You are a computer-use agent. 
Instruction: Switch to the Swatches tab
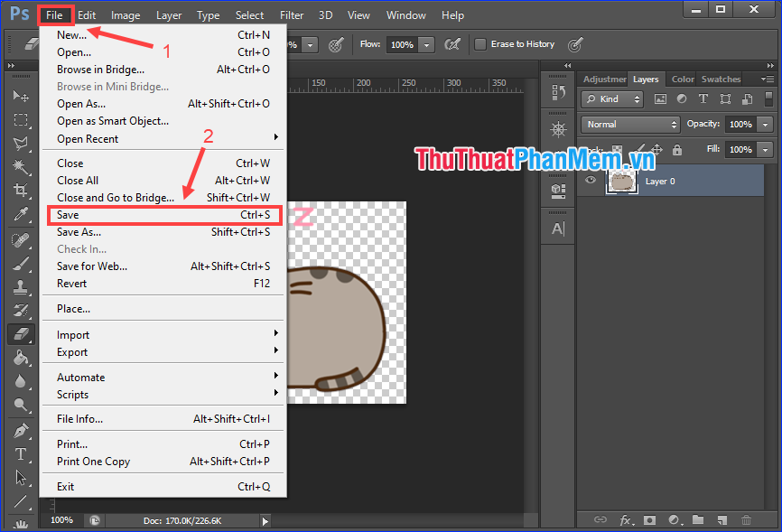coord(720,79)
